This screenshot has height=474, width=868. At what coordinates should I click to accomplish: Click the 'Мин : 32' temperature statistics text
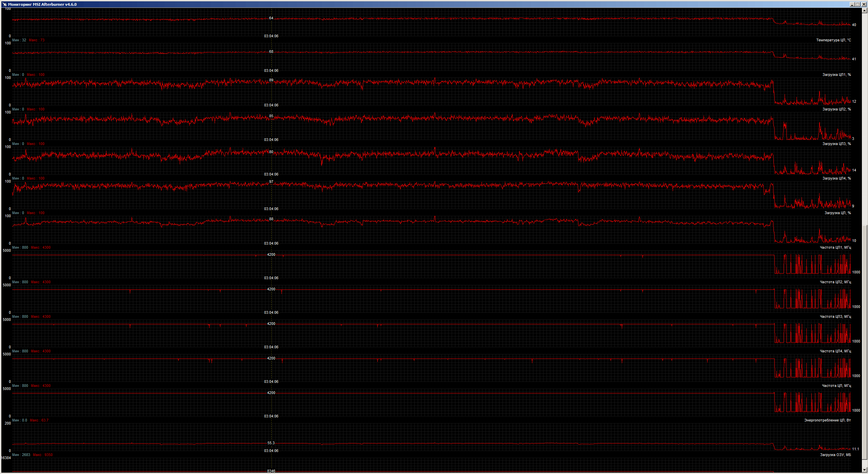click(19, 40)
